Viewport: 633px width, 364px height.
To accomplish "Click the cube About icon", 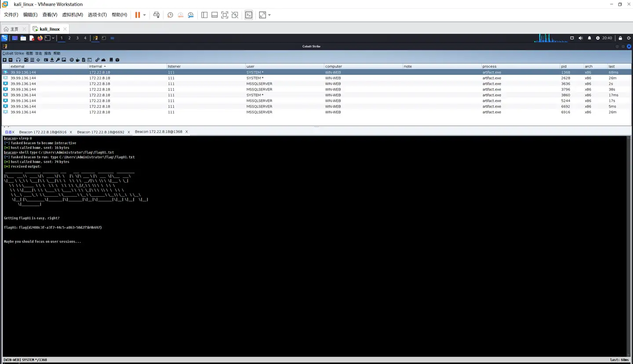I will coord(117,60).
